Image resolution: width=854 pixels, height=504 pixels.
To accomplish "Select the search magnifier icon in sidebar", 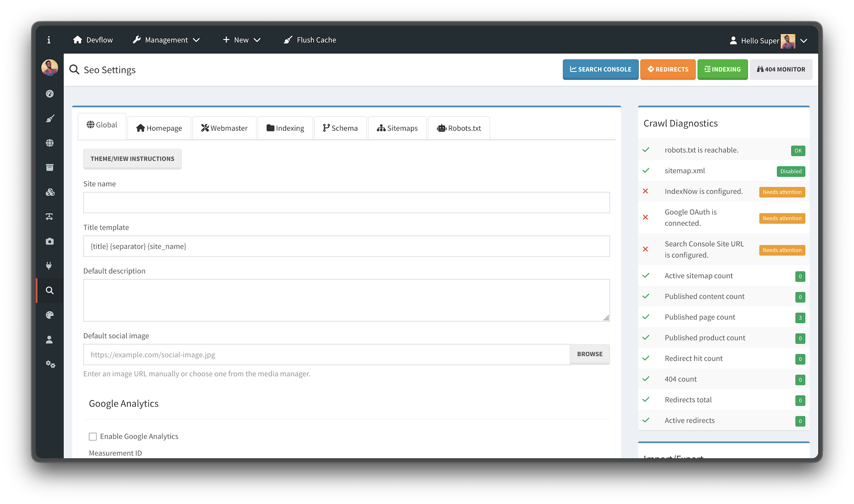I will tap(50, 290).
